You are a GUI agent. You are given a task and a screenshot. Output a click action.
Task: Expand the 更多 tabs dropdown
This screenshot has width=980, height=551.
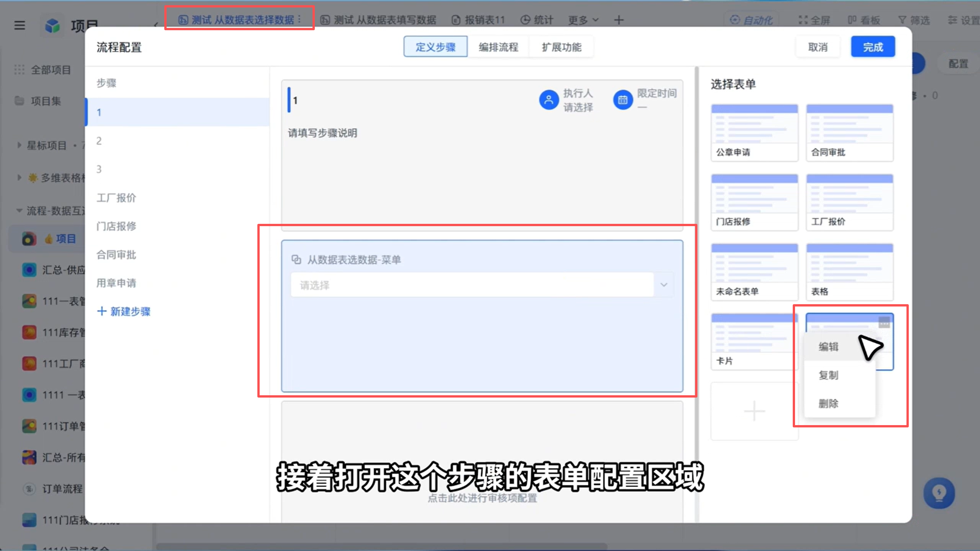582,20
